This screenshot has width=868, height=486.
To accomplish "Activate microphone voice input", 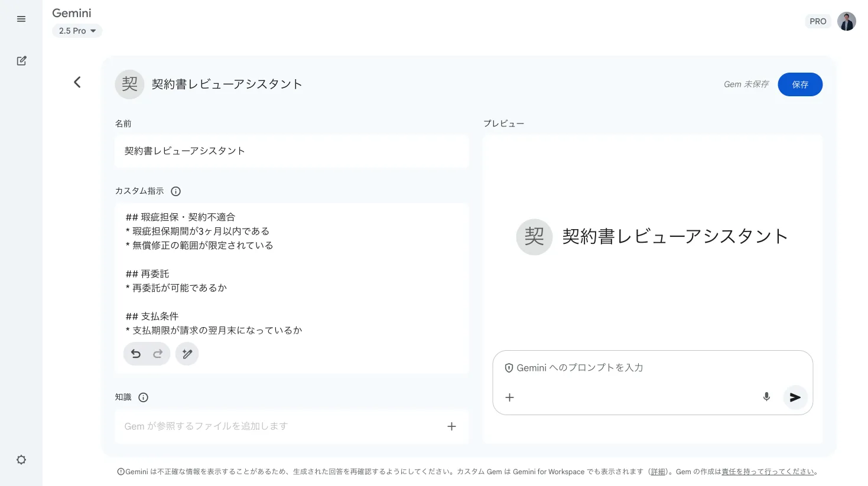I will tap(766, 397).
